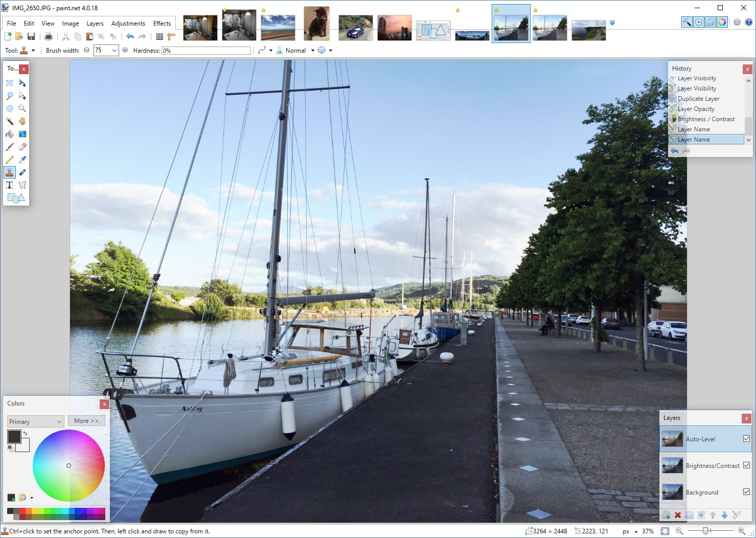The height and width of the screenshot is (538, 756).
Task: Open the blend mode Normal dropdown
Action: (x=312, y=50)
